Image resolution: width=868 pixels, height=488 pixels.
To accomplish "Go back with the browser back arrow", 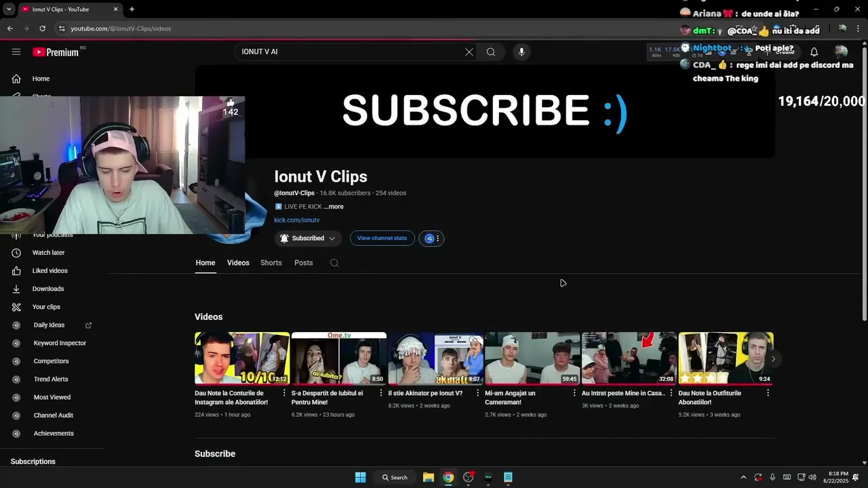I will click(9, 28).
